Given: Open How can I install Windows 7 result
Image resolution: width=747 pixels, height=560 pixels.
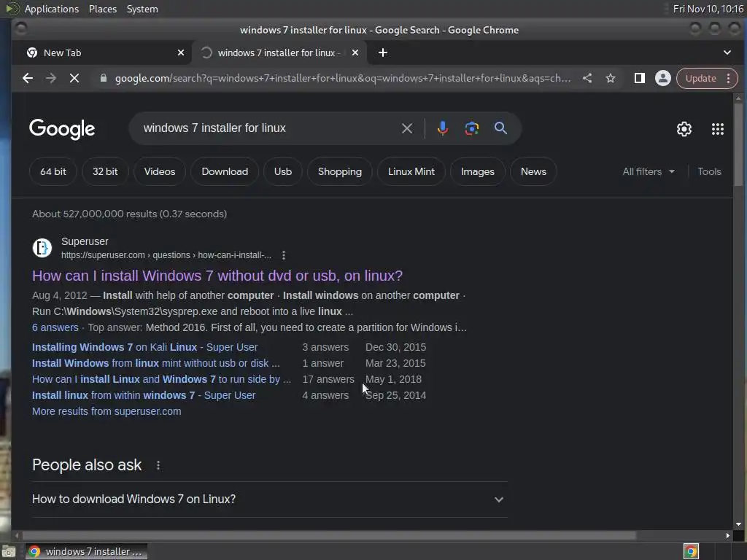Looking at the screenshot, I should pyautogui.click(x=217, y=276).
